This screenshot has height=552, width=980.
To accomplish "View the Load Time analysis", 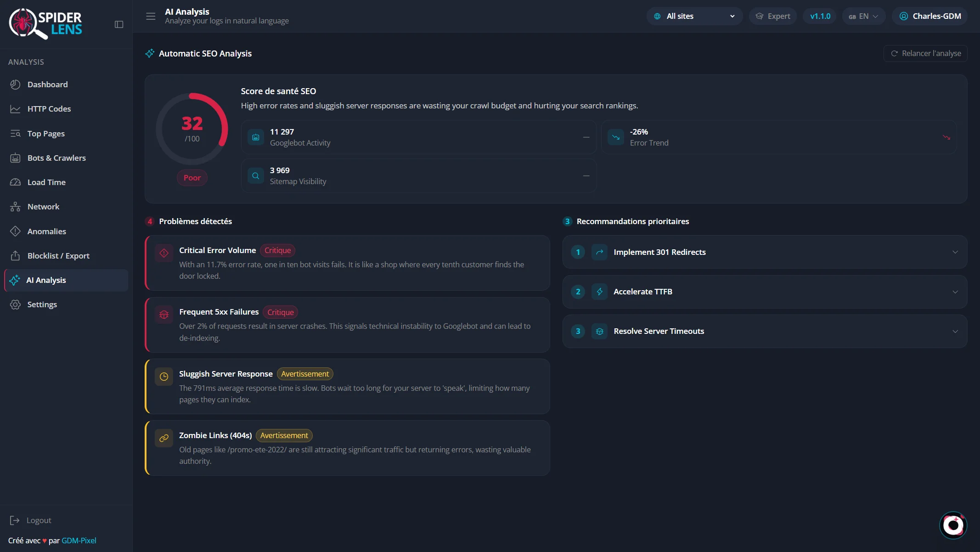I will click(x=46, y=182).
